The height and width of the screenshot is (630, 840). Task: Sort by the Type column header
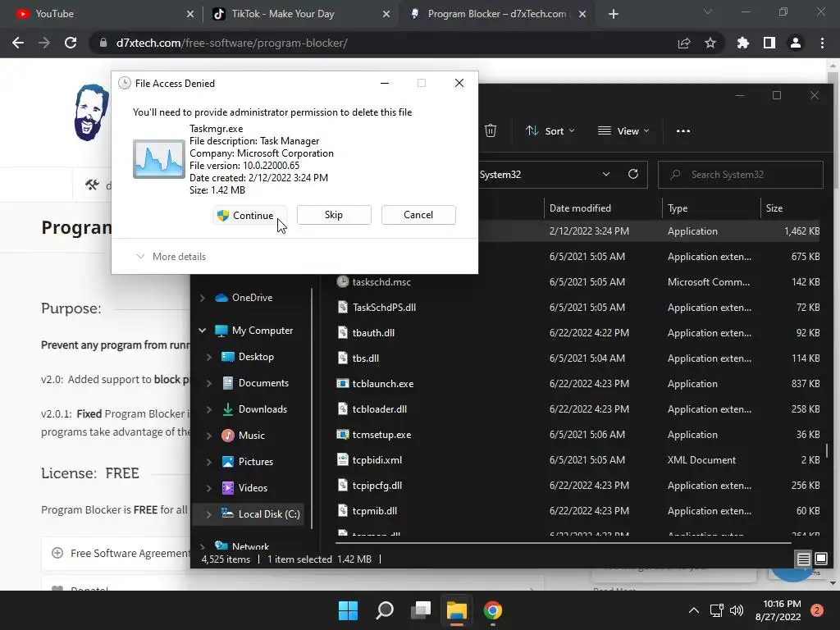tap(678, 208)
